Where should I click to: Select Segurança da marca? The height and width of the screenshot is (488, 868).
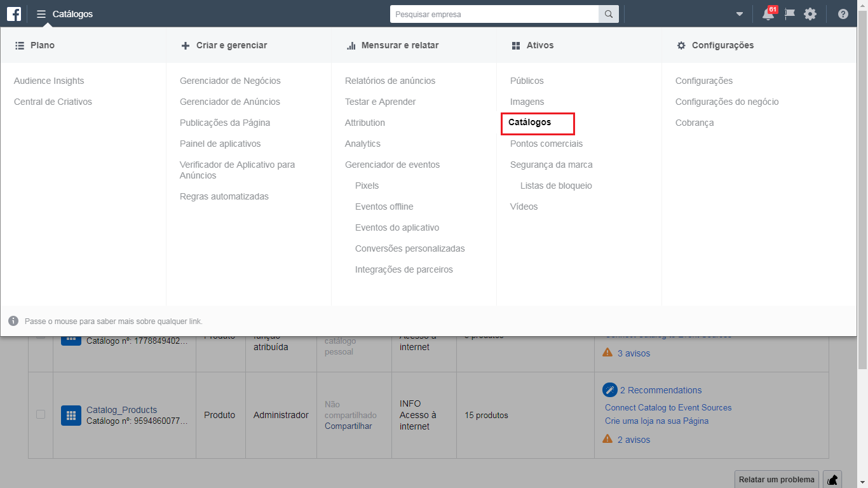pos(552,165)
